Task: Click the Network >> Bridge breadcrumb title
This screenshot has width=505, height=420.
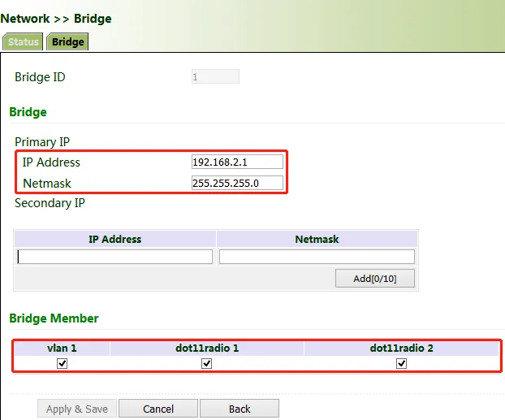Action: pyautogui.click(x=56, y=19)
